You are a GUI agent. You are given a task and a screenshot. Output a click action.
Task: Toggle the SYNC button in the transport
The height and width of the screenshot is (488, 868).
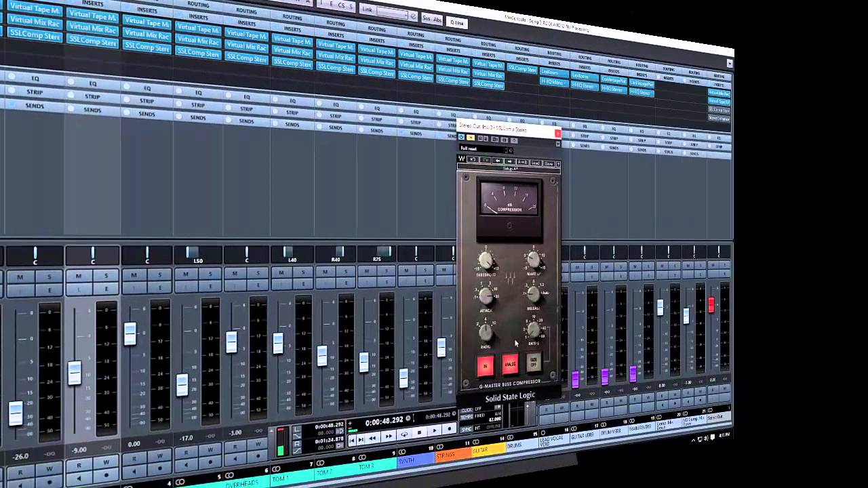466,429
